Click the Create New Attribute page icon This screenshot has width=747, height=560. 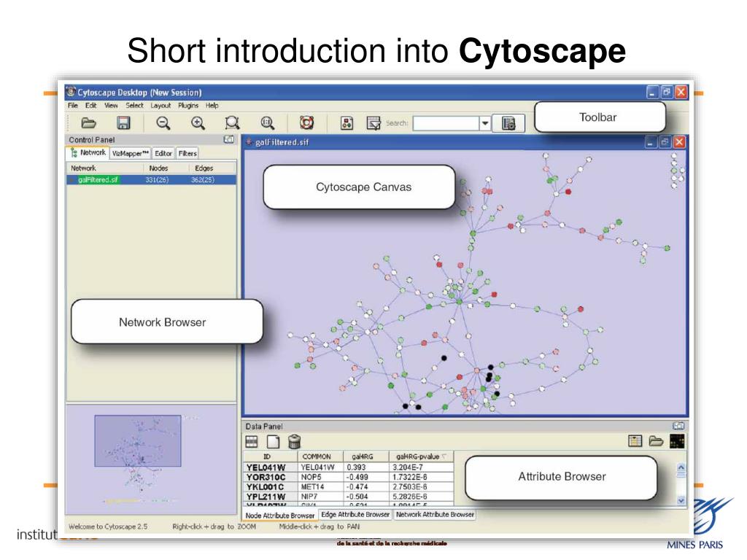click(273, 441)
